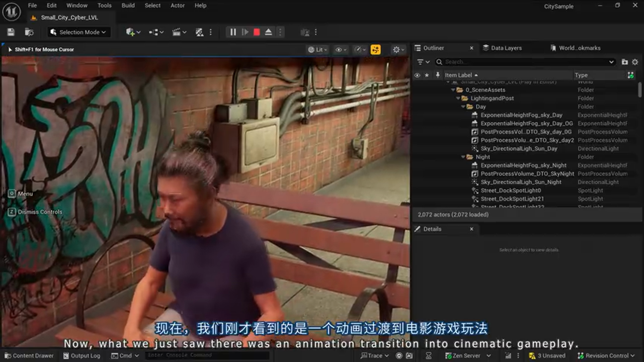Open the Build menu
Viewport: 644px width, 362px height.
pyautogui.click(x=128, y=6)
